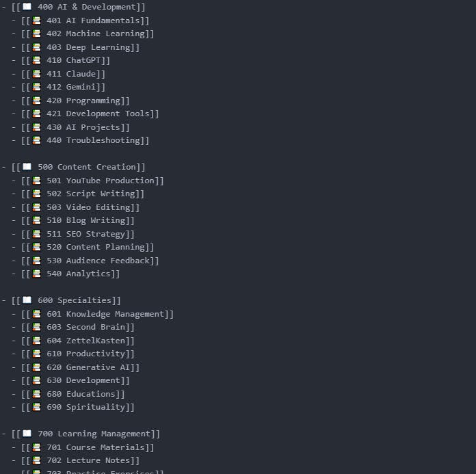This screenshot has width=476, height=474.
Task: Click the open book icon beside 400 AI & Development
Action: pos(27,7)
